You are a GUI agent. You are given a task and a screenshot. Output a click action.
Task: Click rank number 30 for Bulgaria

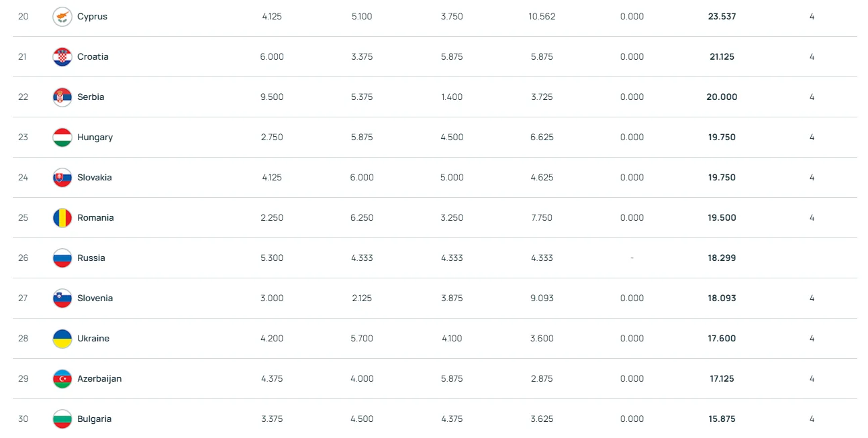[x=23, y=419]
